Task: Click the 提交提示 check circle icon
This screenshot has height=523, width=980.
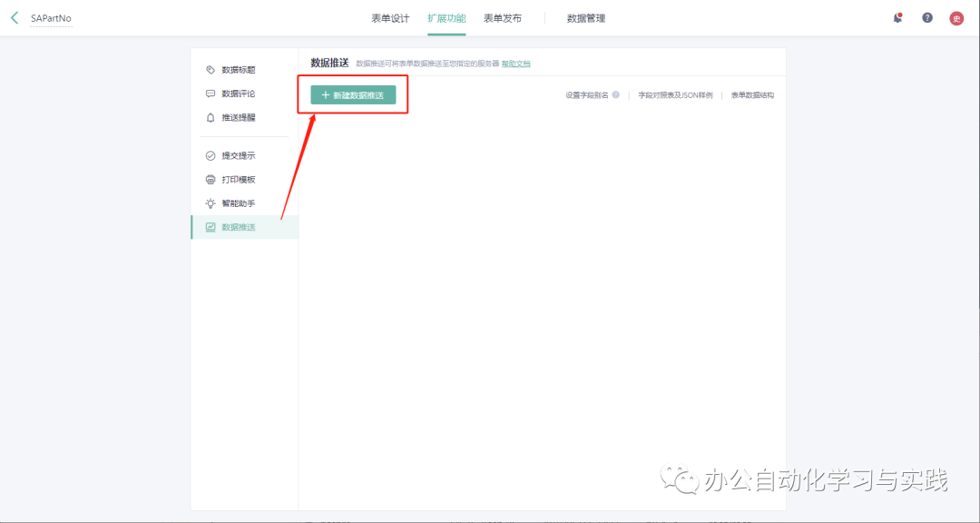Action: pyautogui.click(x=211, y=156)
